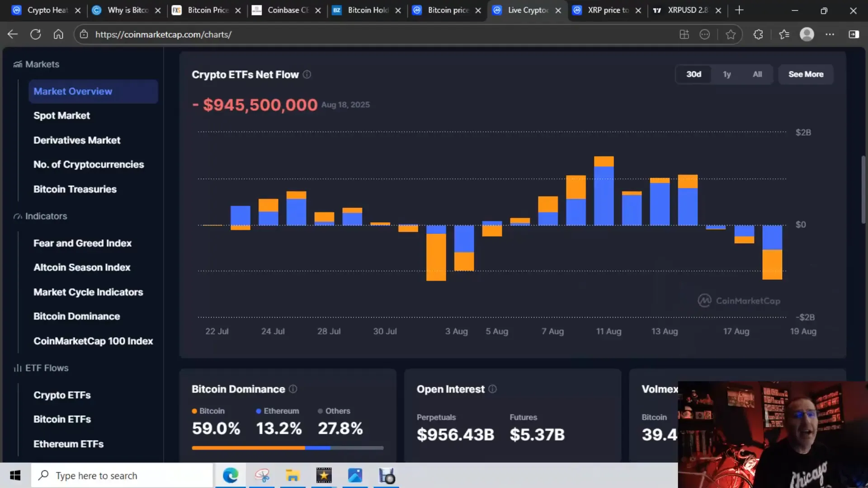Go to the browser Home page
This screenshot has width=868, height=488.
pyautogui.click(x=58, y=34)
